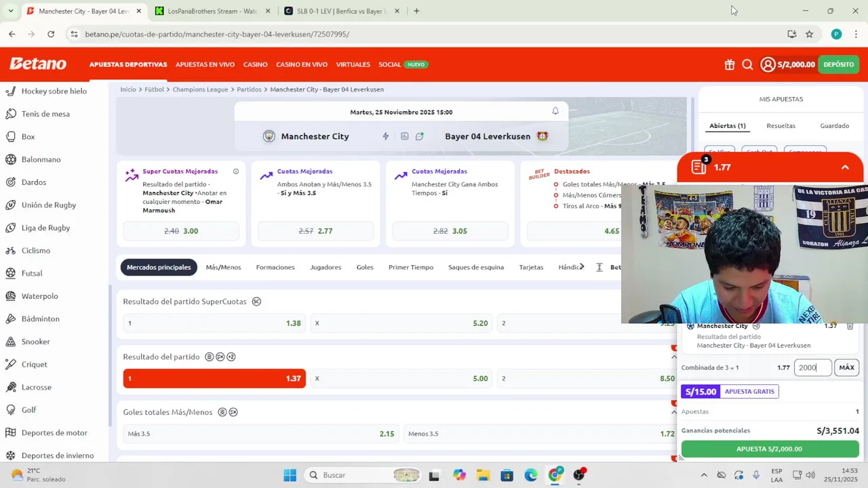868x488 pixels.
Task: Switch to the Más/Menos market tab
Action: pos(223,267)
